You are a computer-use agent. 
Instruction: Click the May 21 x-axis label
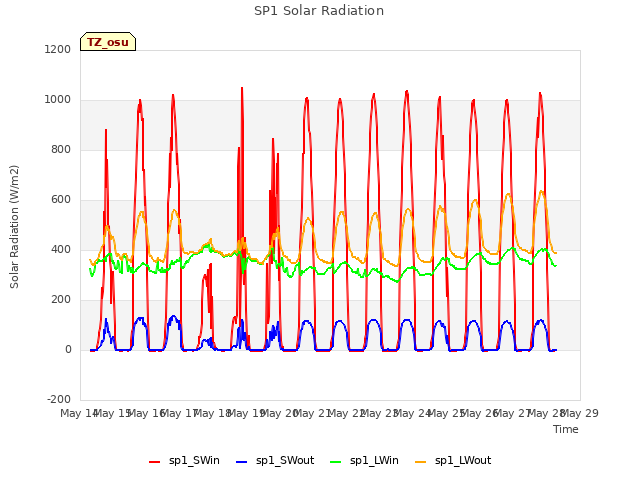tap(313, 413)
